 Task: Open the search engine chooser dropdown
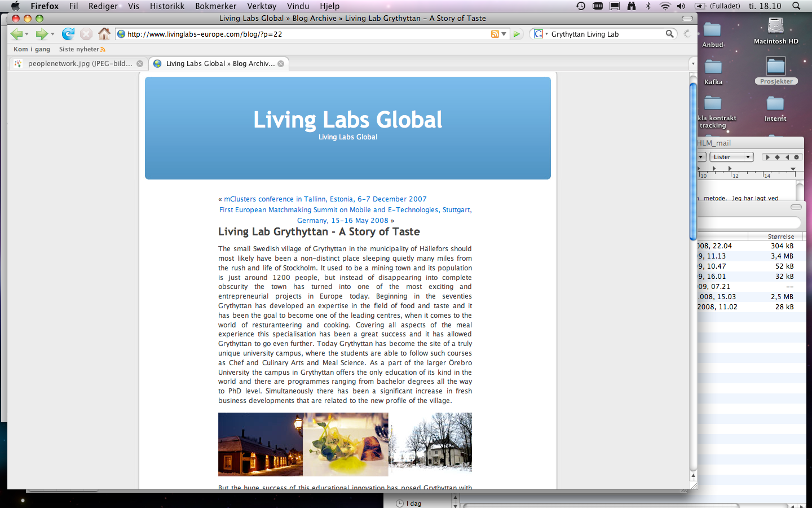pyautogui.click(x=546, y=34)
